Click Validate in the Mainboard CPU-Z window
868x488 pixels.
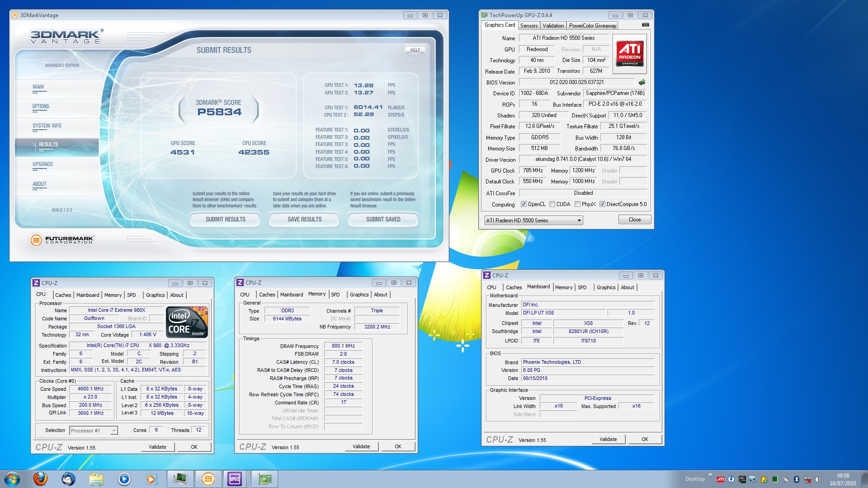tap(608, 439)
